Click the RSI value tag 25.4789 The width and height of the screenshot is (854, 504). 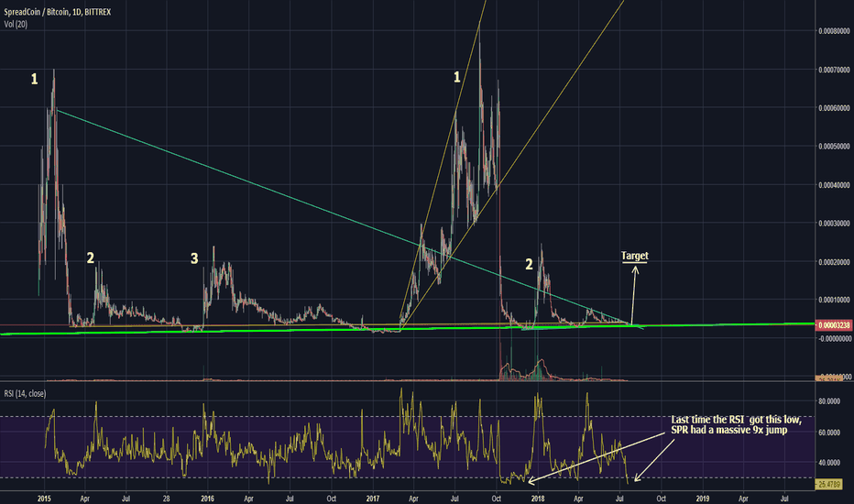pos(829,484)
